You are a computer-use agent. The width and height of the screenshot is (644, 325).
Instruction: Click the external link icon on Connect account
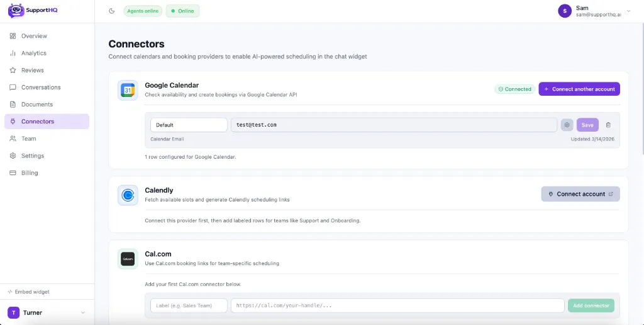[x=611, y=194]
